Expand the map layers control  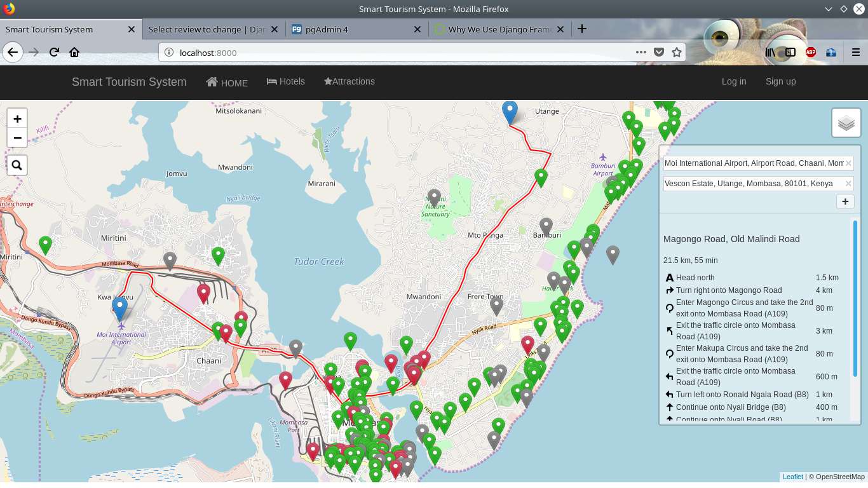click(x=846, y=122)
